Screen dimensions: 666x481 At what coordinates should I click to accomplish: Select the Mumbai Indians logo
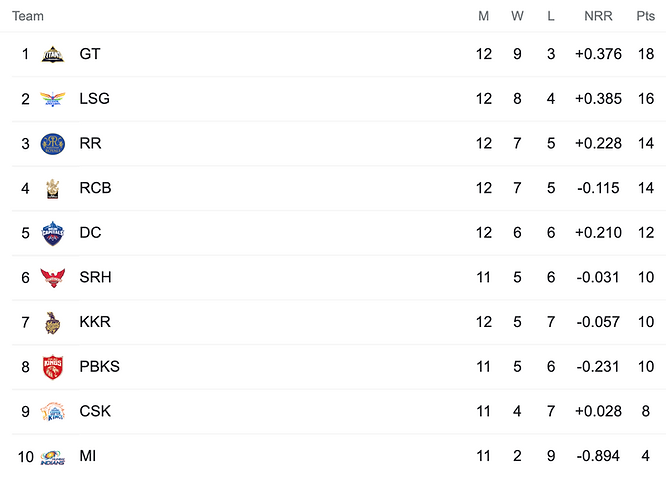(x=53, y=457)
